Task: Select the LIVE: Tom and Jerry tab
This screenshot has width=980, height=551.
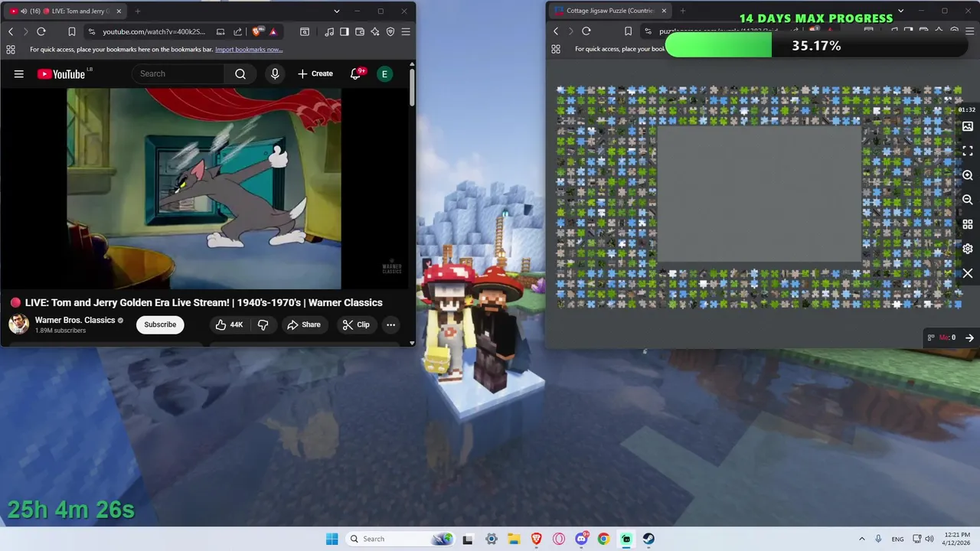Action: 65,11
